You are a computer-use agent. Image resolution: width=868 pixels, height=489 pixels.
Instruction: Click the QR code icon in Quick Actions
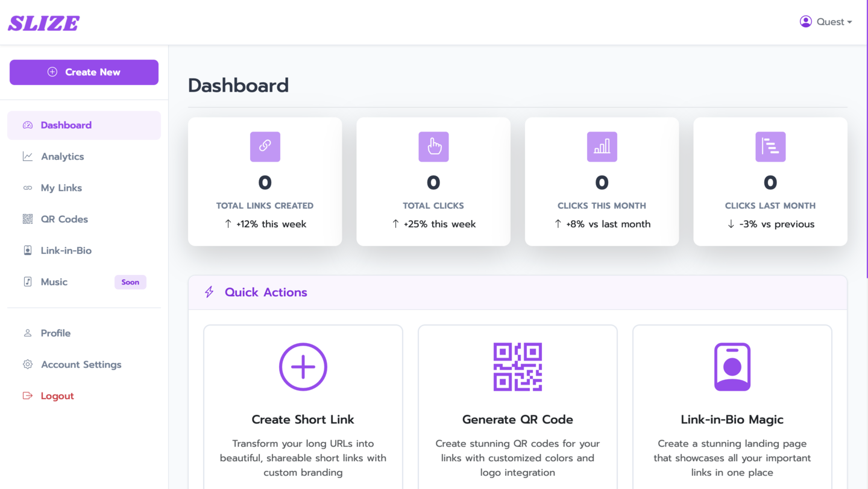pos(517,367)
